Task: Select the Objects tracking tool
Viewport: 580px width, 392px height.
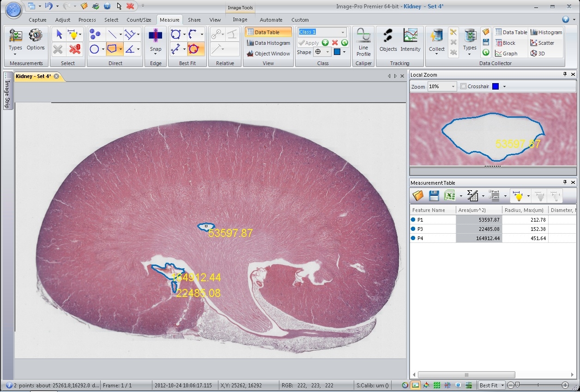Action: click(388, 41)
